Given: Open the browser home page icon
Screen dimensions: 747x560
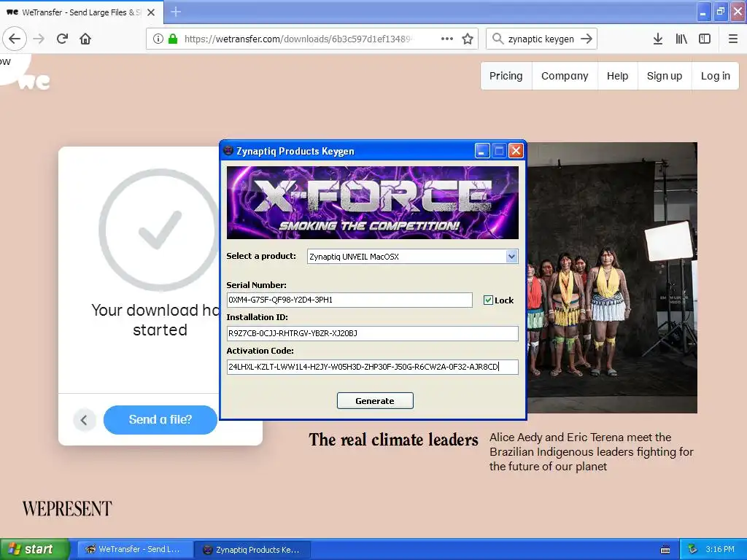Looking at the screenshot, I should point(85,39).
